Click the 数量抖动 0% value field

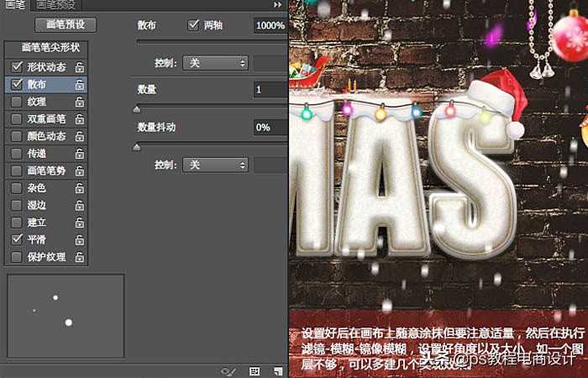pyautogui.click(x=270, y=128)
